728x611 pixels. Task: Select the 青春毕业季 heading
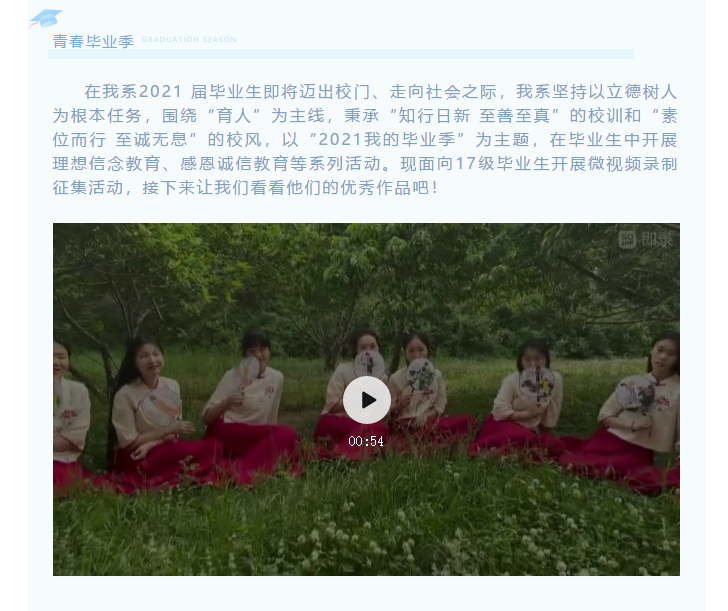click(93, 41)
